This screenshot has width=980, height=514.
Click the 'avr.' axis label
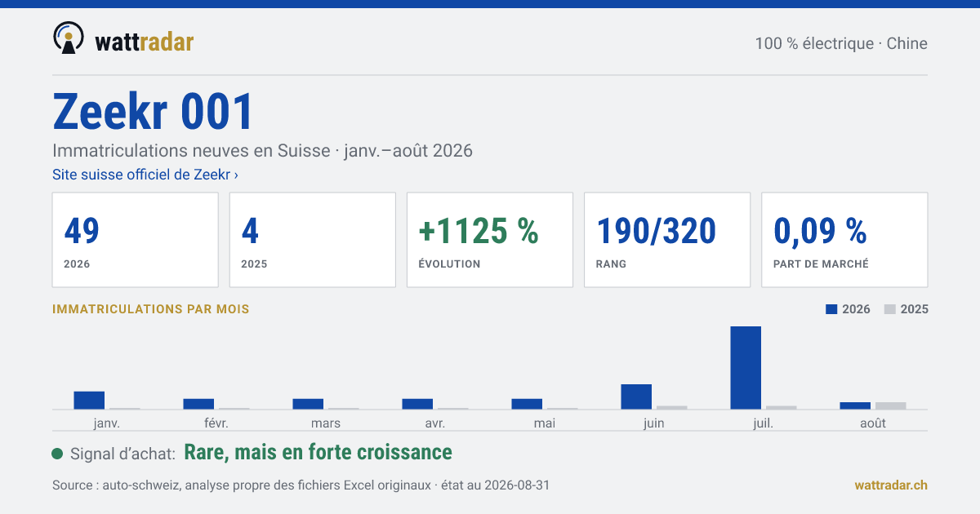(x=435, y=423)
